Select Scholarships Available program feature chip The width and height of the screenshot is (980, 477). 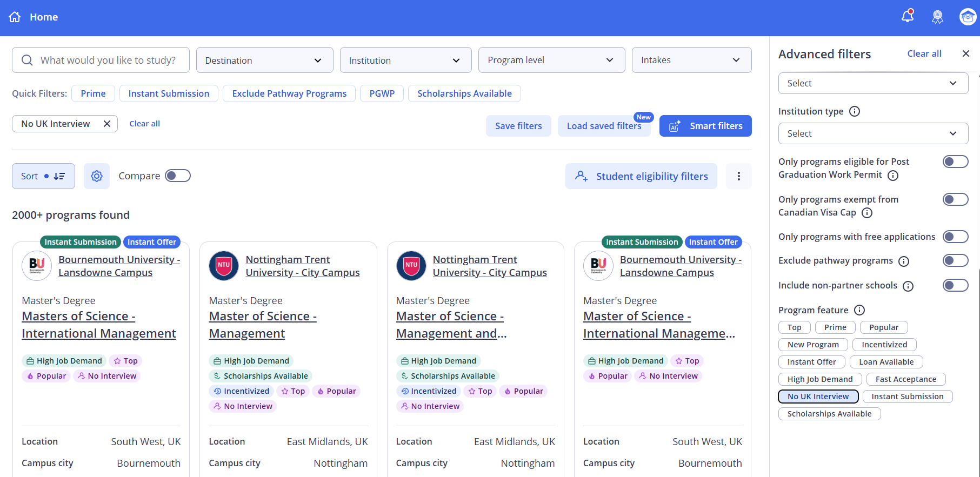tap(829, 414)
